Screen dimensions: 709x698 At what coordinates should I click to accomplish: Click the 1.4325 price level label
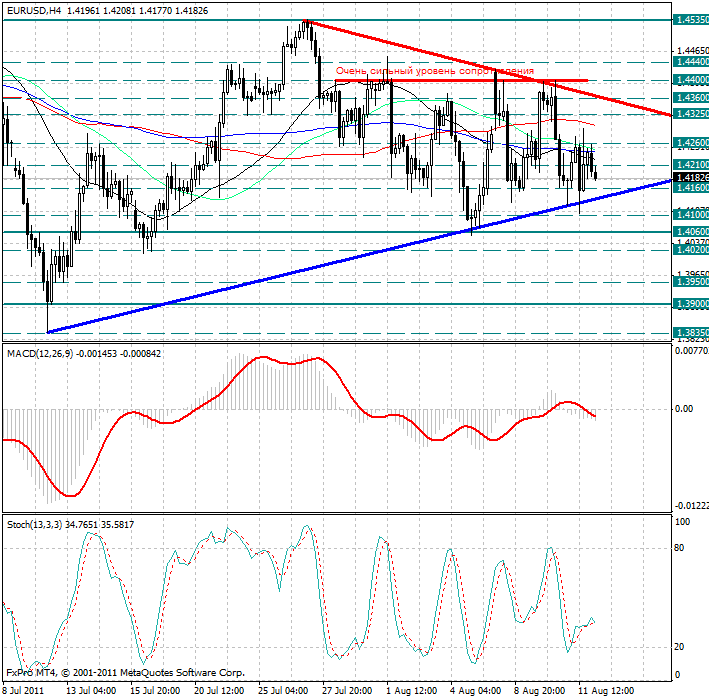click(691, 113)
